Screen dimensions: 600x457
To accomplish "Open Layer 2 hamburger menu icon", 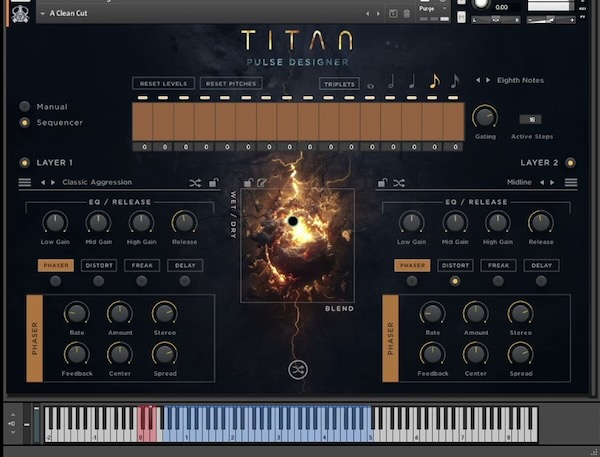I will (x=571, y=183).
